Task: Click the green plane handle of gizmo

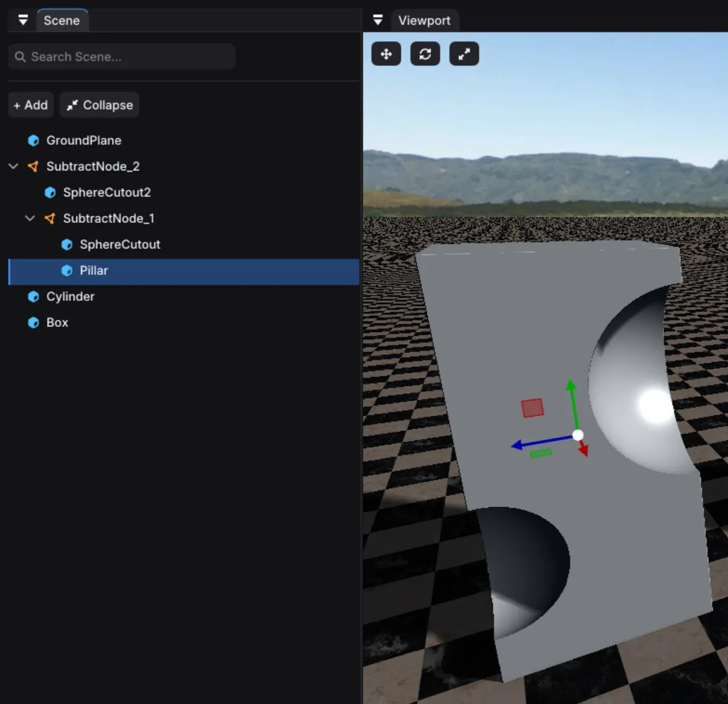Action: click(x=541, y=453)
